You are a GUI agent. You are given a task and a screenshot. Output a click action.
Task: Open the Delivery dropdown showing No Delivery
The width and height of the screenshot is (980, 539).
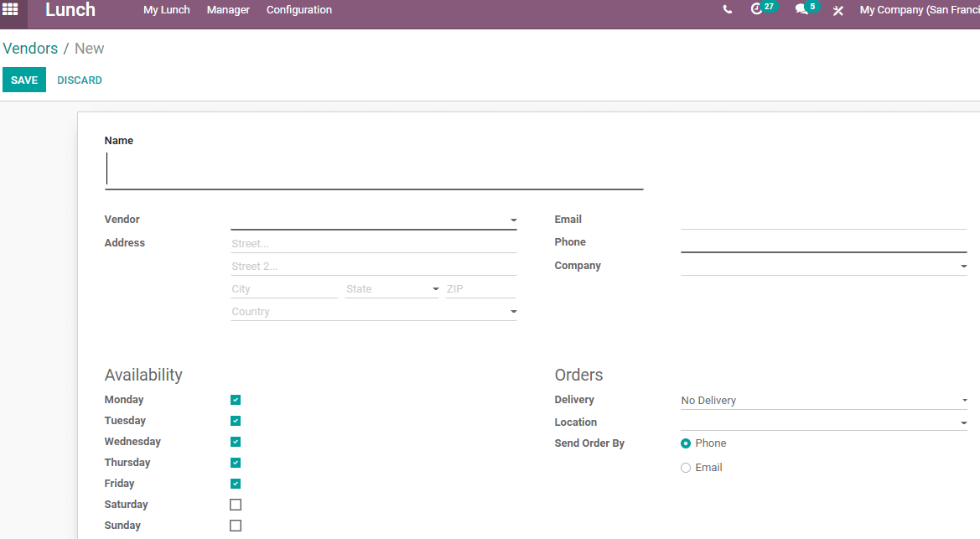click(x=824, y=400)
